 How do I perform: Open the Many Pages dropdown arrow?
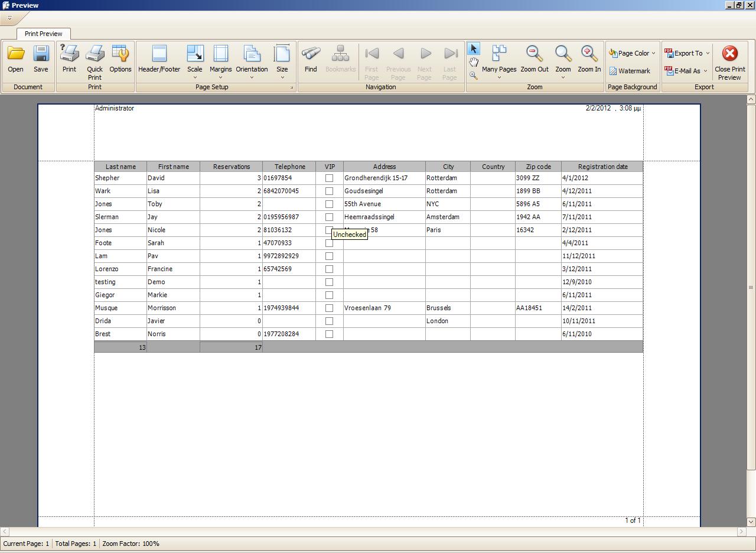tap(499, 77)
